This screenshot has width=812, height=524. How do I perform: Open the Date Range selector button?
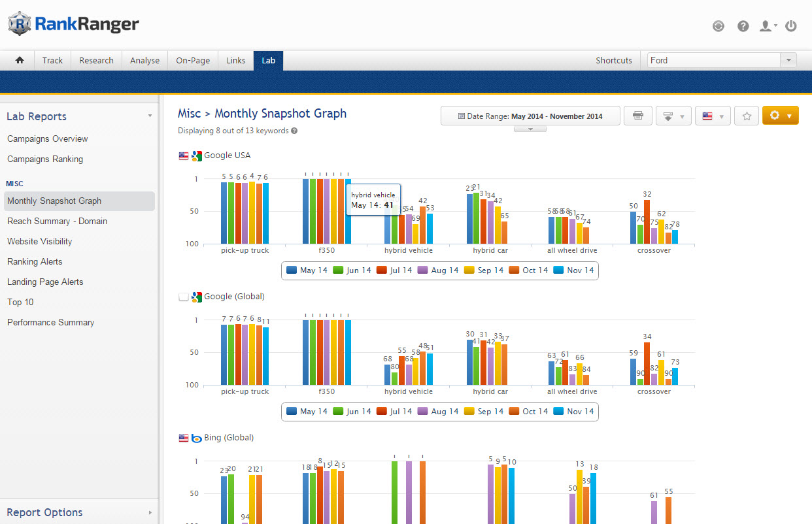click(x=530, y=116)
